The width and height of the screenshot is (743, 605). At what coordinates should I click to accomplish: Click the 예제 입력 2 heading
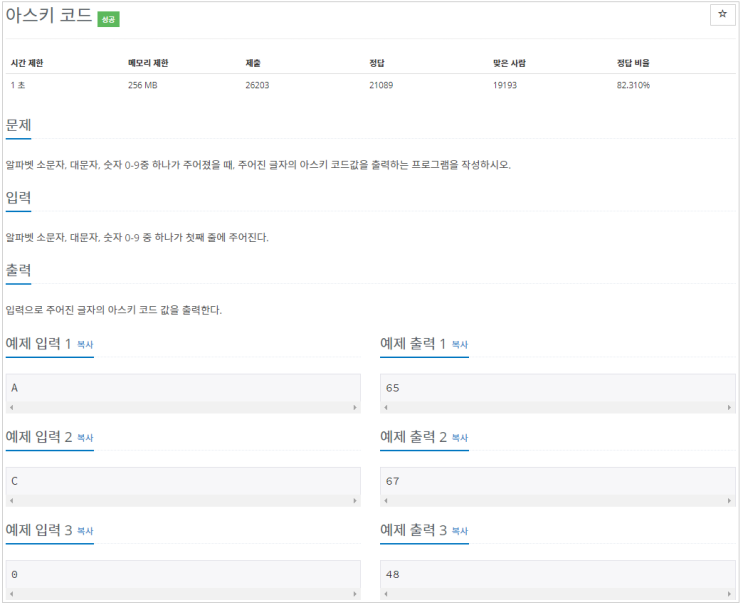pos(38,437)
